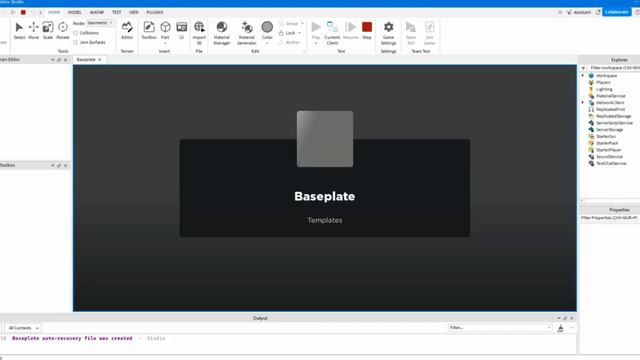640x360 pixels.
Task: Toggle the Anchor button
Action: (x=289, y=42)
